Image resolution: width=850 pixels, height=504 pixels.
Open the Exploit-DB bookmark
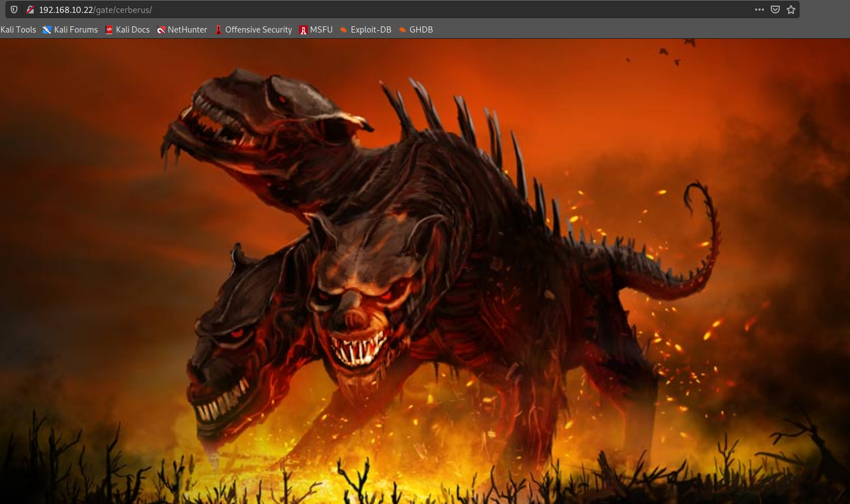tap(366, 30)
